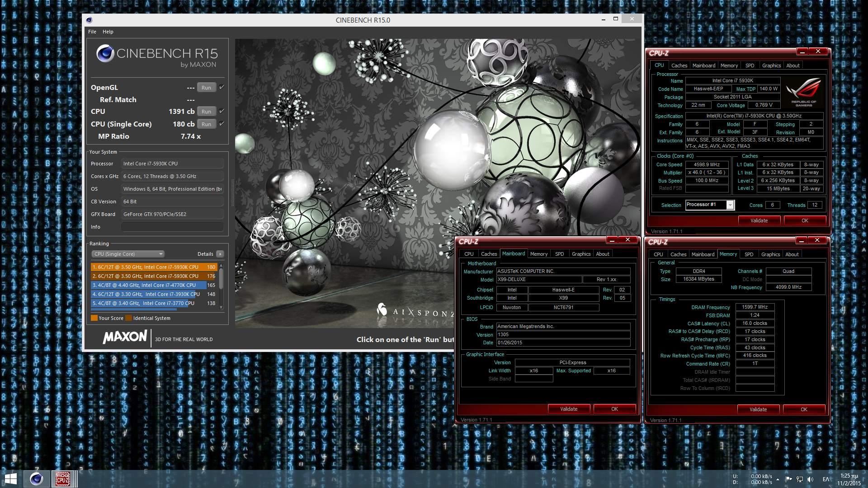The width and height of the screenshot is (868, 488).
Task: Open Action Center flag icon
Action: point(789,479)
